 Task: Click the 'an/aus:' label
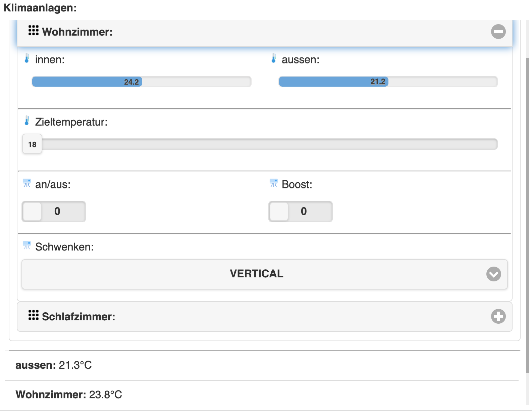(x=53, y=184)
